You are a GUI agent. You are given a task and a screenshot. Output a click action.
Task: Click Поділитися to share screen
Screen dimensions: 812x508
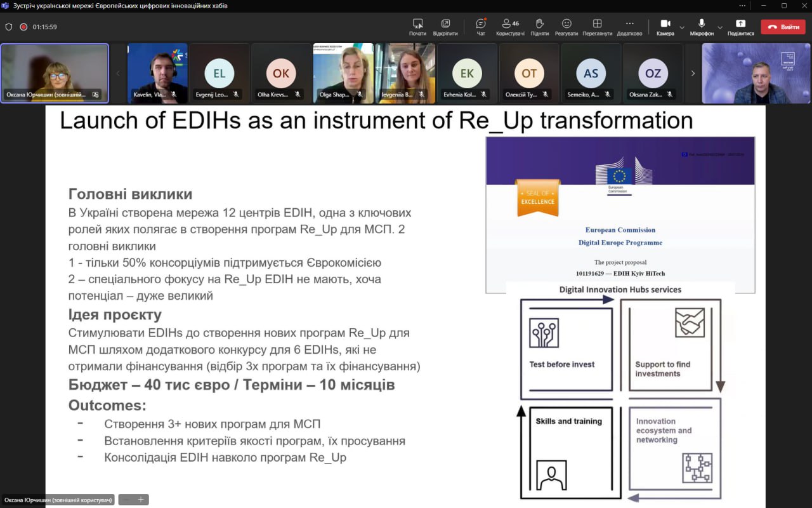coord(740,27)
